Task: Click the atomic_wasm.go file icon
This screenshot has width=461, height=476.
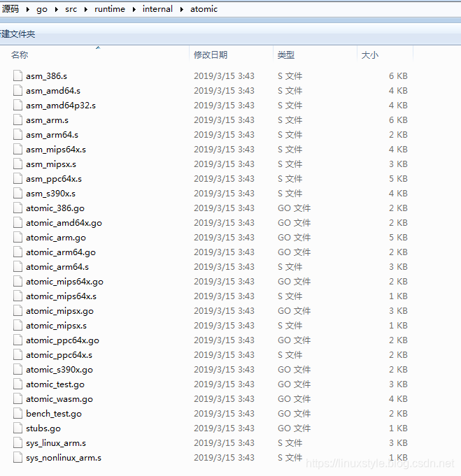Action: 18,398
